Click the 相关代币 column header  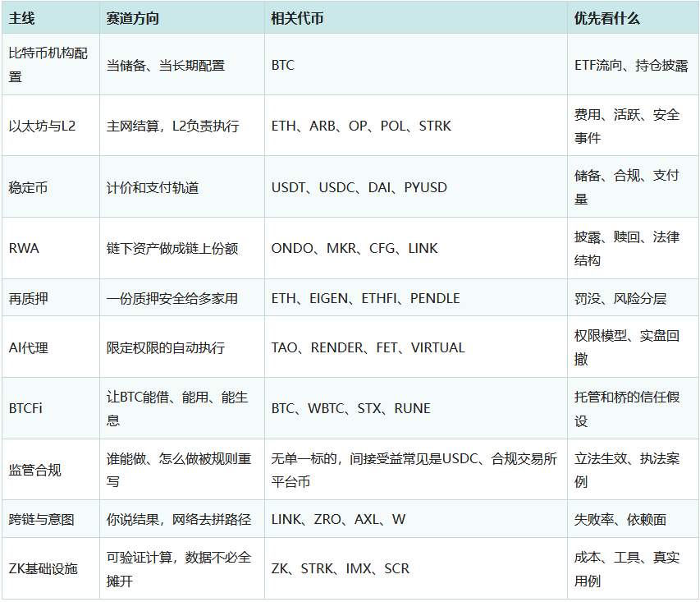click(x=416, y=18)
